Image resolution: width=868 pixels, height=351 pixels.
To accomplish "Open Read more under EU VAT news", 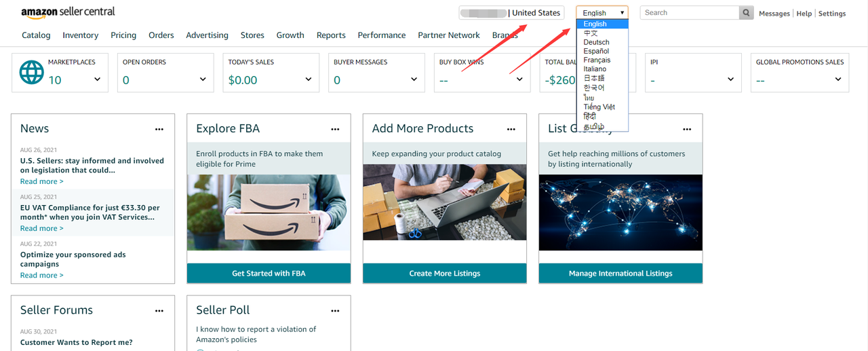I will [x=41, y=229].
